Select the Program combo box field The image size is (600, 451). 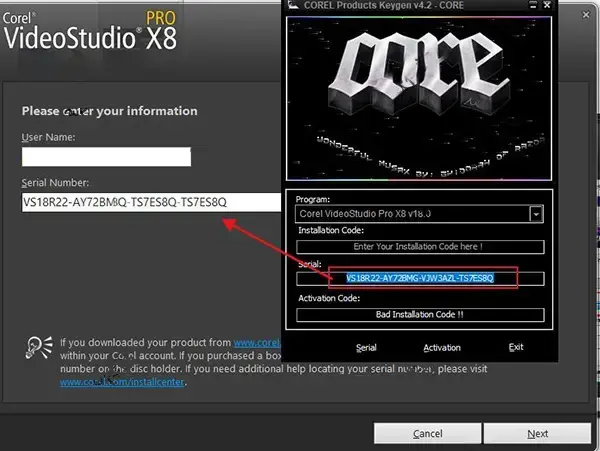(x=412, y=214)
